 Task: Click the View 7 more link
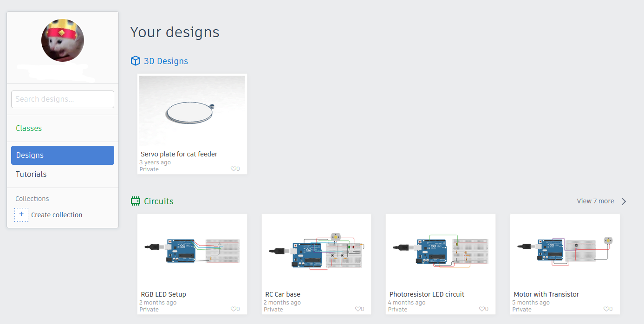[x=595, y=201]
